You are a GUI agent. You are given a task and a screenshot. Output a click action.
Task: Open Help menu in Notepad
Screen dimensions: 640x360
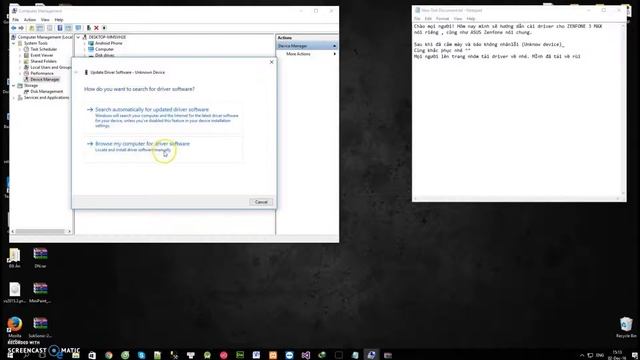click(471, 19)
